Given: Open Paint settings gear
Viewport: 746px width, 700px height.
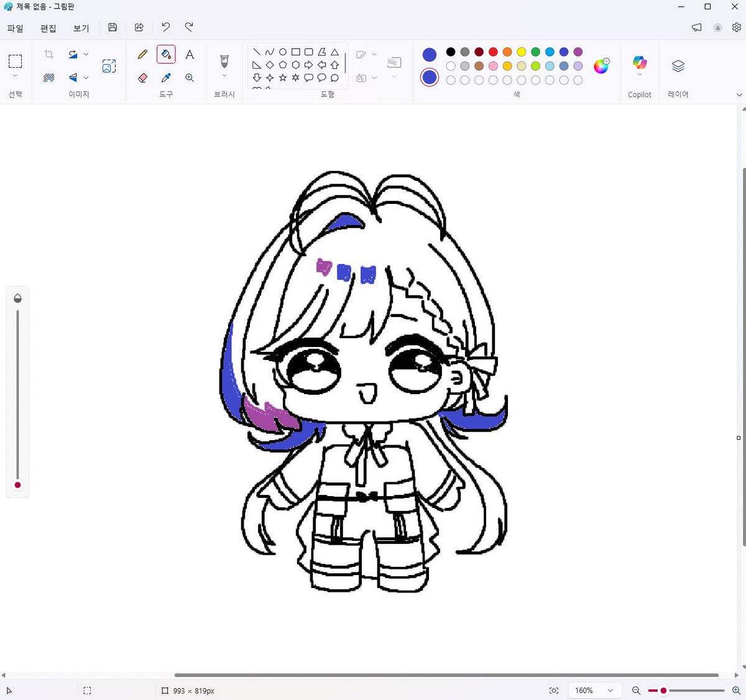Looking at the screenshot, I should click(737, 27).
